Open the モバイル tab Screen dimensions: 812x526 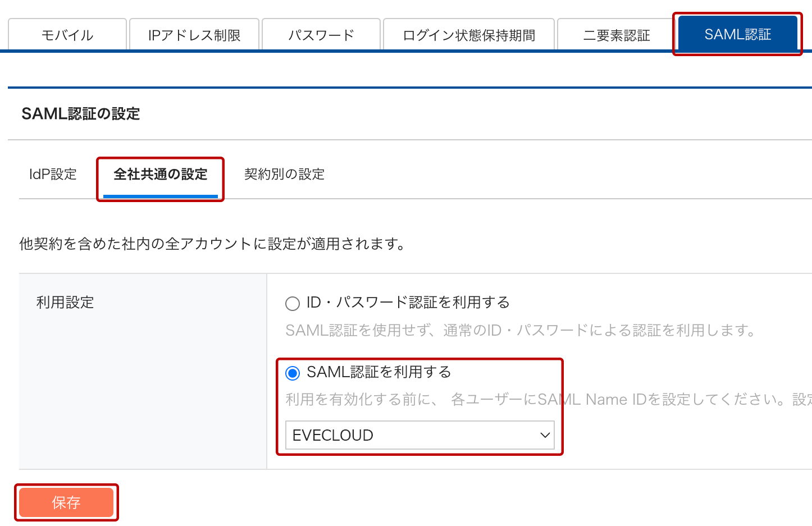67,35
